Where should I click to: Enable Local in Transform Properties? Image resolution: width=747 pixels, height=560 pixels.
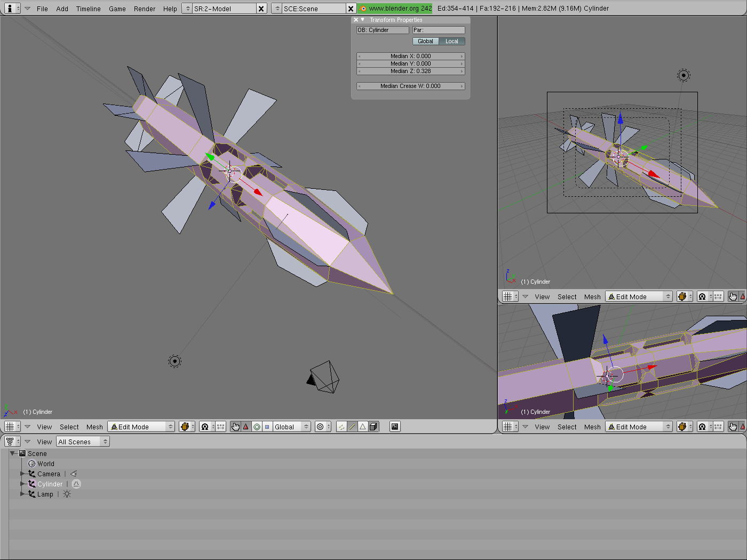pos(452,41)
